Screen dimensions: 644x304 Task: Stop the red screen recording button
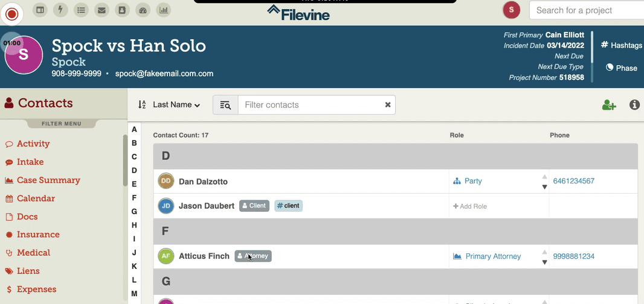12,14
